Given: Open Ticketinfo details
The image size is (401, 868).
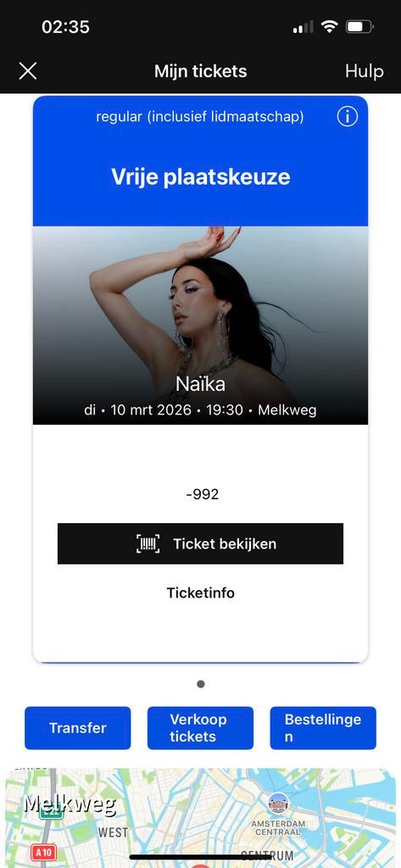Looking at the screenshot, I should pyautogui.click(x=200, y=593).
